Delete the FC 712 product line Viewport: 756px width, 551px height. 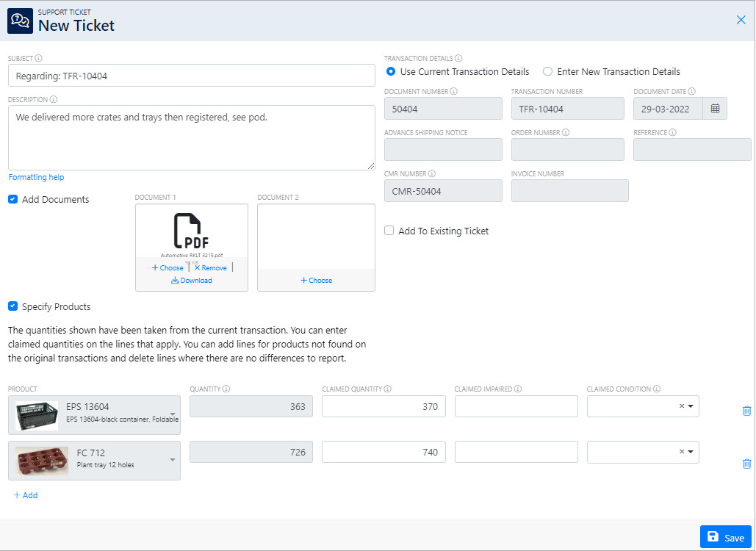coord(746,464)
